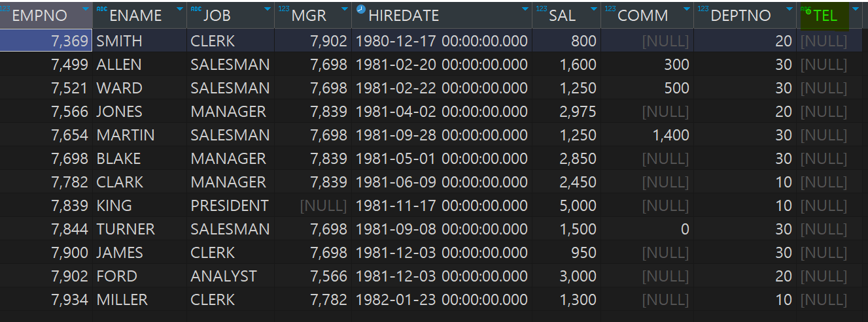Select the name cell MILLER

140,300
